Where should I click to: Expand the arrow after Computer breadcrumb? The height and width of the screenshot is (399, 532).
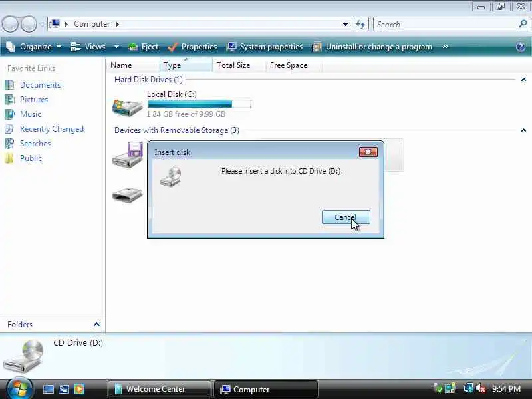[x=118, y=24]
